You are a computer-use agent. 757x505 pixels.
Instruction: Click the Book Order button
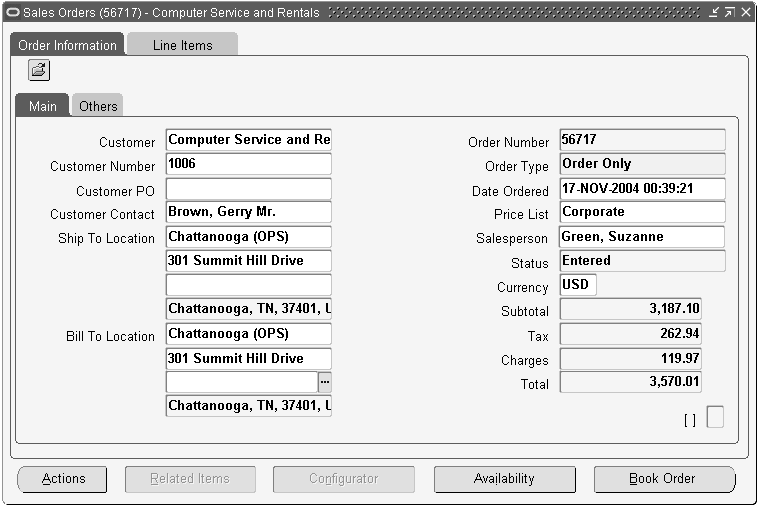coord(664,479)
